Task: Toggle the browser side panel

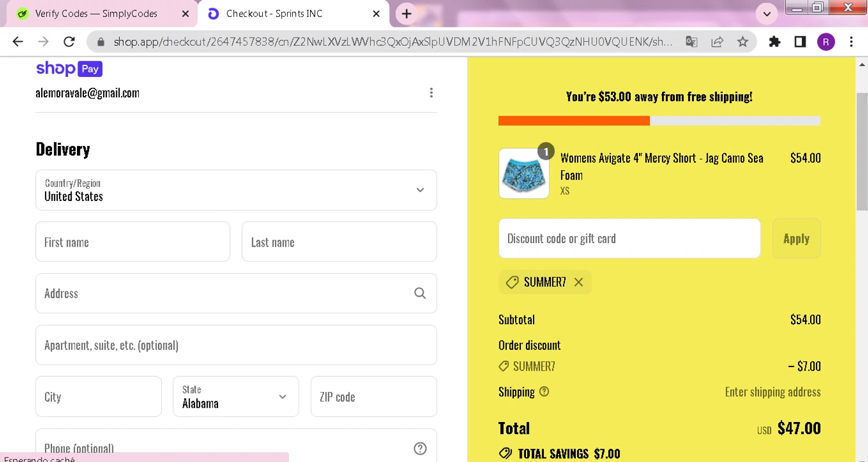Action: pyautogui.click(x=800, y=42)
